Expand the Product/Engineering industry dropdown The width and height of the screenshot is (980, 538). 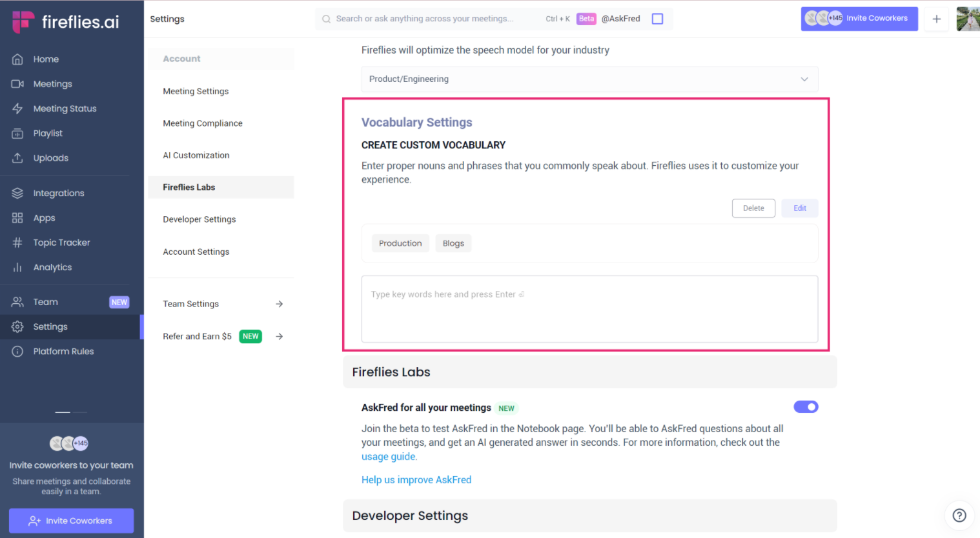click(589, 79)
